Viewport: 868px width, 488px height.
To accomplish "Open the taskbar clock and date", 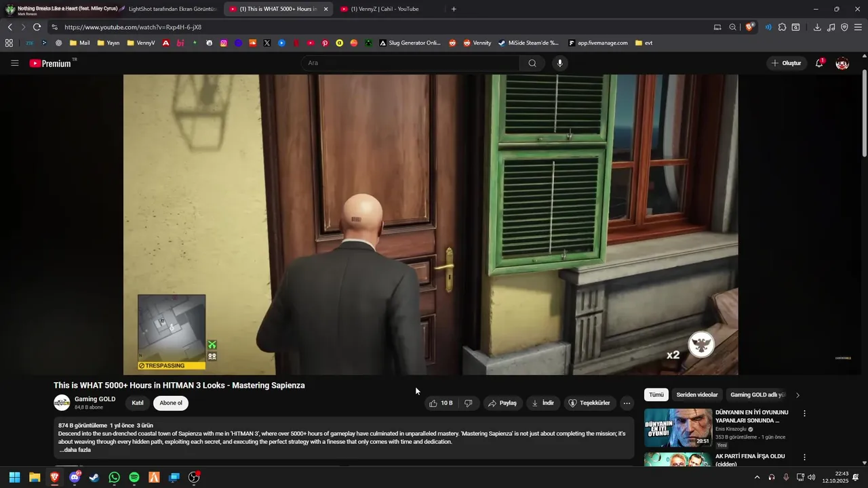I will pyautogui.click(x=835, y=477).
